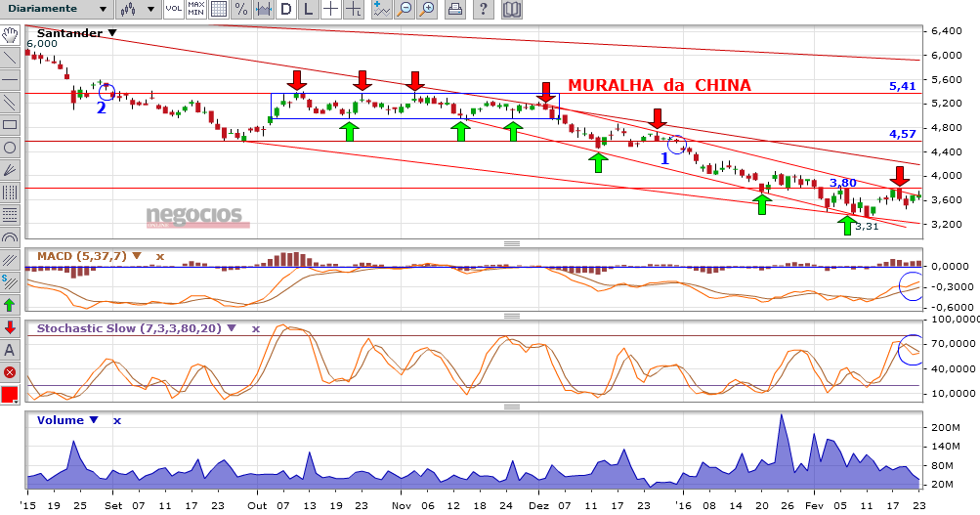Image resolution: width=980 pixels, height=515 pixels.
Task: Select the two parallel lines tool
Action: 10,103
